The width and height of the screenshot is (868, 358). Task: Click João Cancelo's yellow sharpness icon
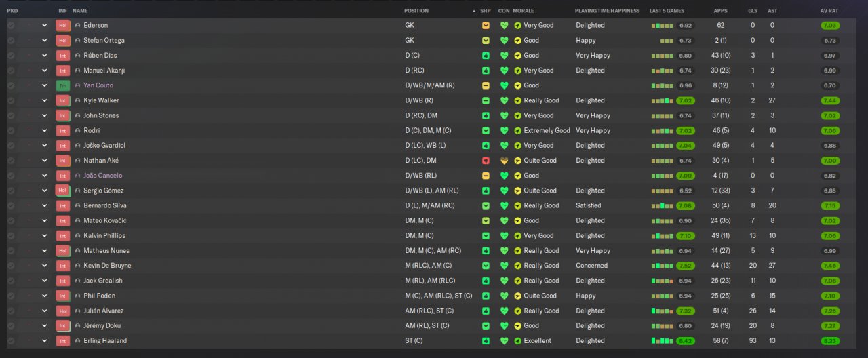(x=486, y=176)
